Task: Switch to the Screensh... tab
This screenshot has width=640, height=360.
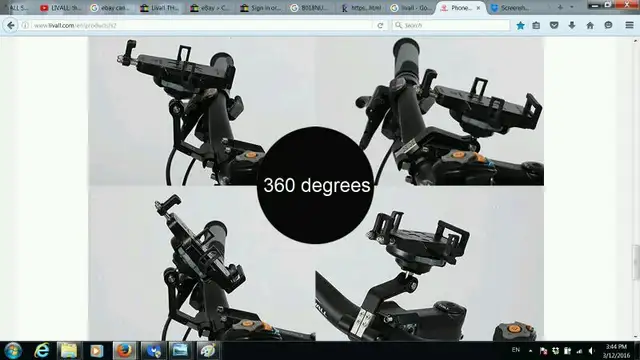Action: click(x=511, y=8)
